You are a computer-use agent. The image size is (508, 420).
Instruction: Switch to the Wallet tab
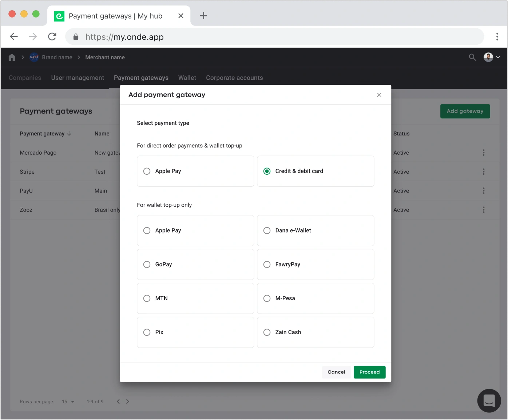(187, 78)
